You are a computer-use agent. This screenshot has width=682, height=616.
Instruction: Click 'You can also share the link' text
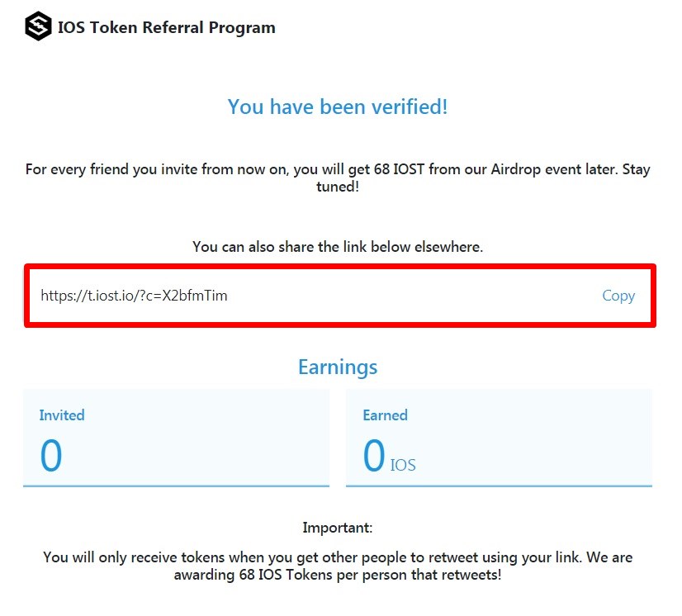[338, 247]
